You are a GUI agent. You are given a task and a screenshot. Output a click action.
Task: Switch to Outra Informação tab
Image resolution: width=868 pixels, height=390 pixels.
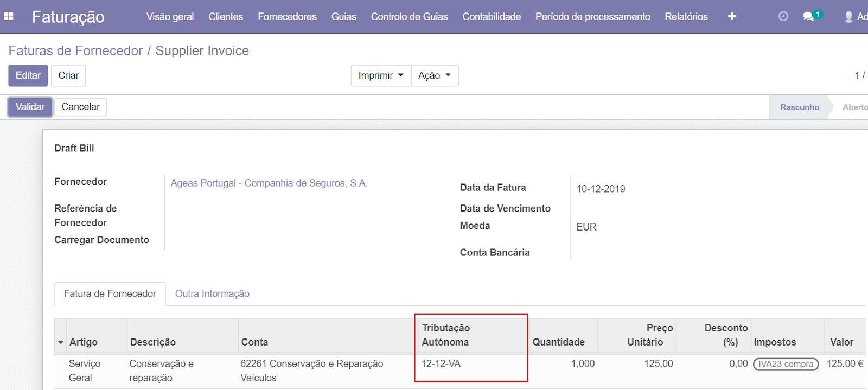click(x=212, y=293)
